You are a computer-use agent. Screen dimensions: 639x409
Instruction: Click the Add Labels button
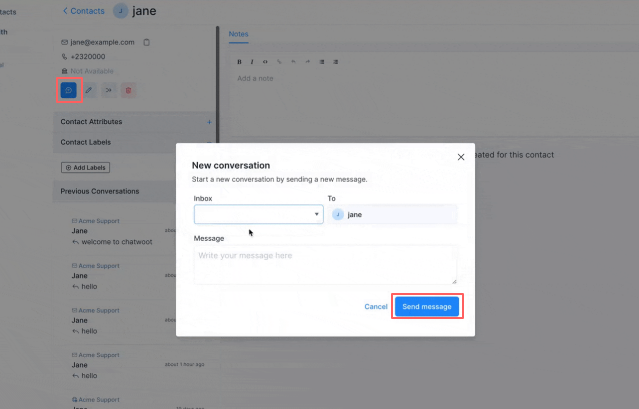point(86,167)
